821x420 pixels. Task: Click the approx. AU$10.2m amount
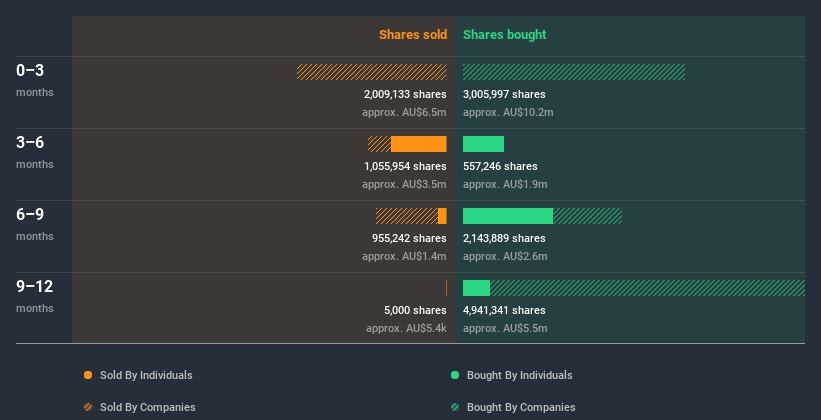(508, 113)
